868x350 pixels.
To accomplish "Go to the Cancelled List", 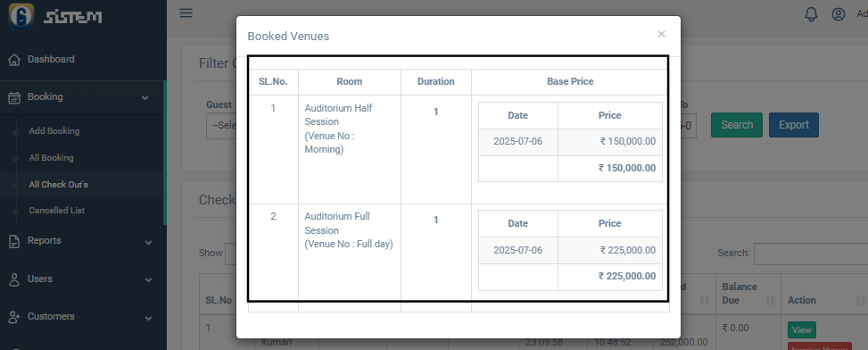I will click(x=56, y=211).
